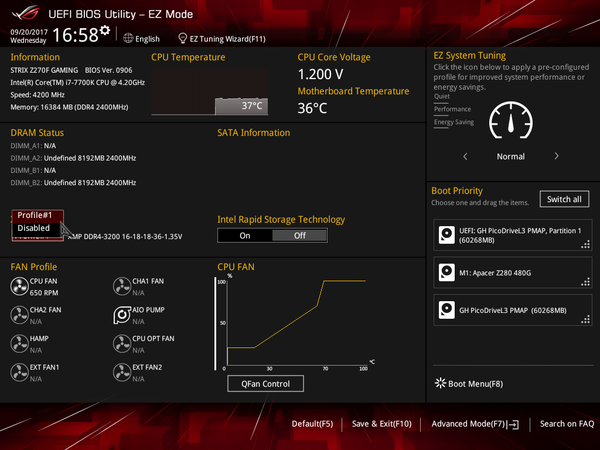Screen dimensions: 600x450
Task: Click the 09/20/2017 date text
Action: pyautogui.click(x=29, y=32)
